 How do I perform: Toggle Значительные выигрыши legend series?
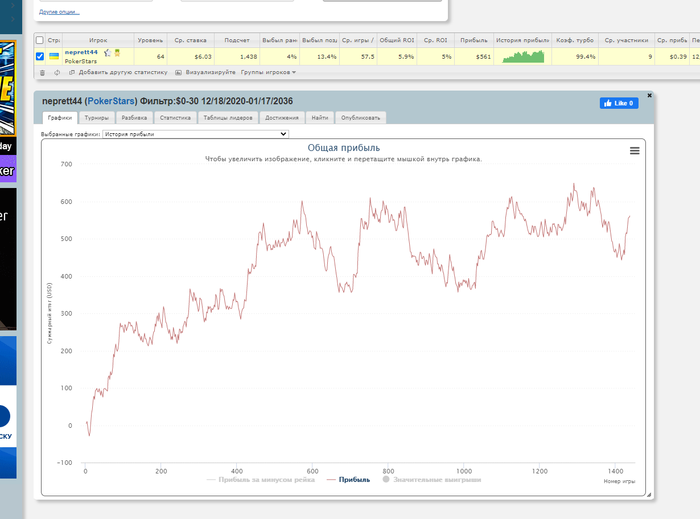[x=432, y=480]
